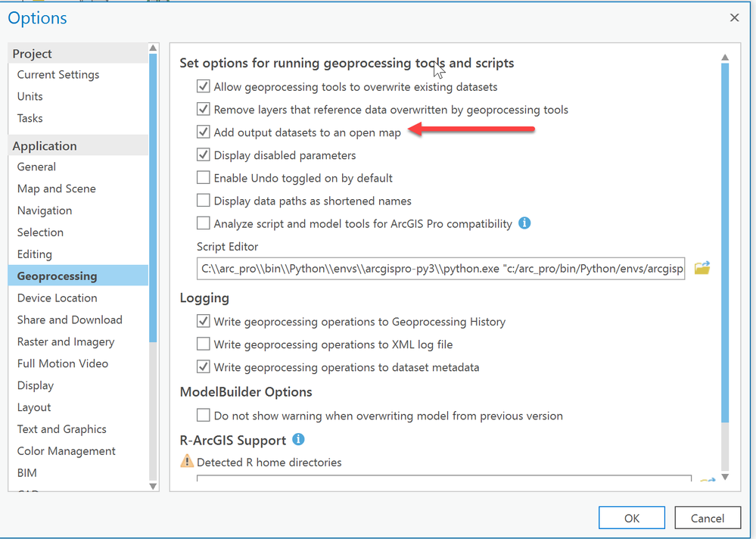The image size is (756, 539).
Task: Enable Undo toggled on by default
Action: [x=203, y=178]
